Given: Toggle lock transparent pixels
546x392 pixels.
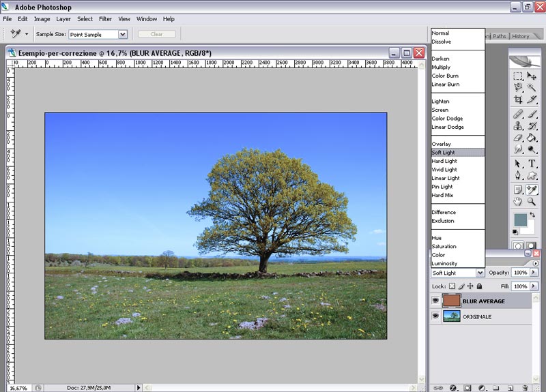Looking at the screenshot, I should click(452, 286).
